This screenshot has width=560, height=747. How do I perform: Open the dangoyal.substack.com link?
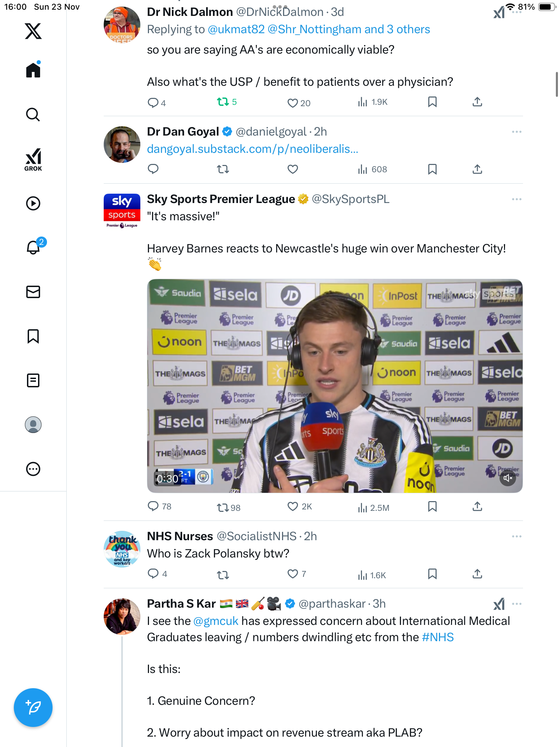tap(252, 149)
